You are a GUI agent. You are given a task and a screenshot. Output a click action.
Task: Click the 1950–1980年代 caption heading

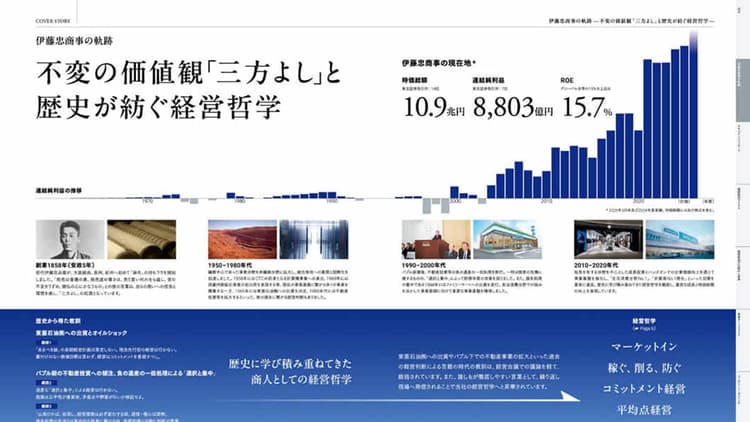tap(230, 265)
